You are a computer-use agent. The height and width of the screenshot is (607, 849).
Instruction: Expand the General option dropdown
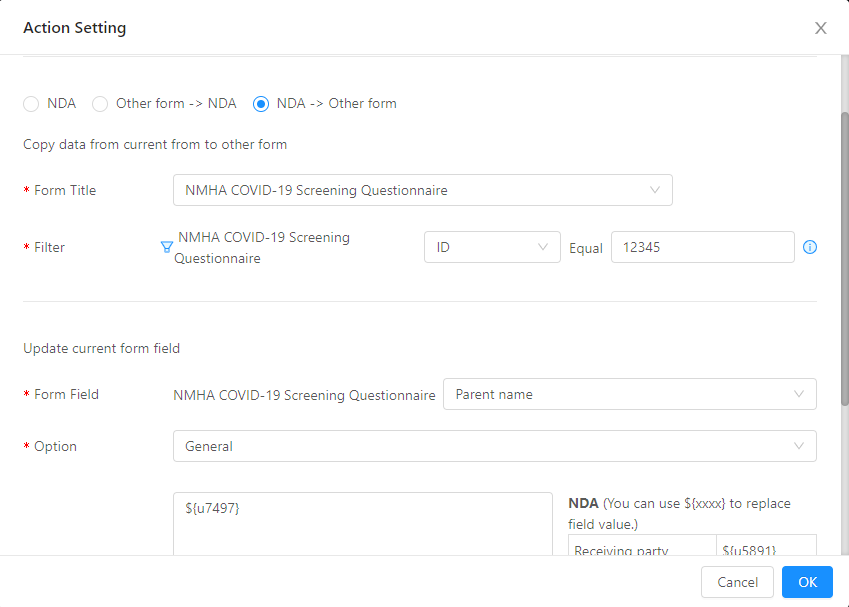point(494,446)
